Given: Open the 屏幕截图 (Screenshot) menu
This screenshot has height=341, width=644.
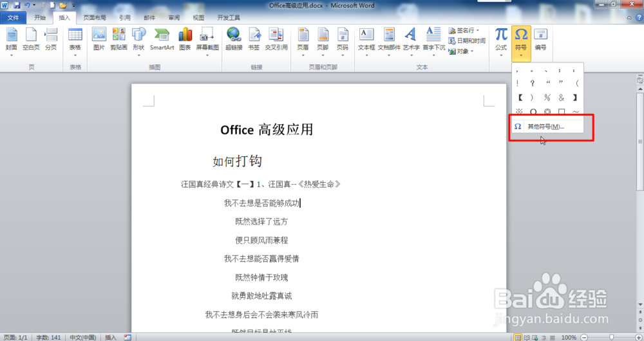Looking at the screenshot, I should tap(207, 42).
